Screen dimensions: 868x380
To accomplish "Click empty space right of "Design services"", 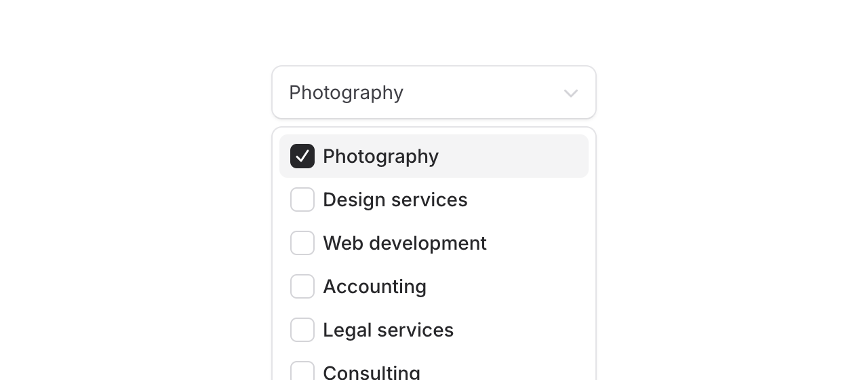I will (x=529, y=199).
